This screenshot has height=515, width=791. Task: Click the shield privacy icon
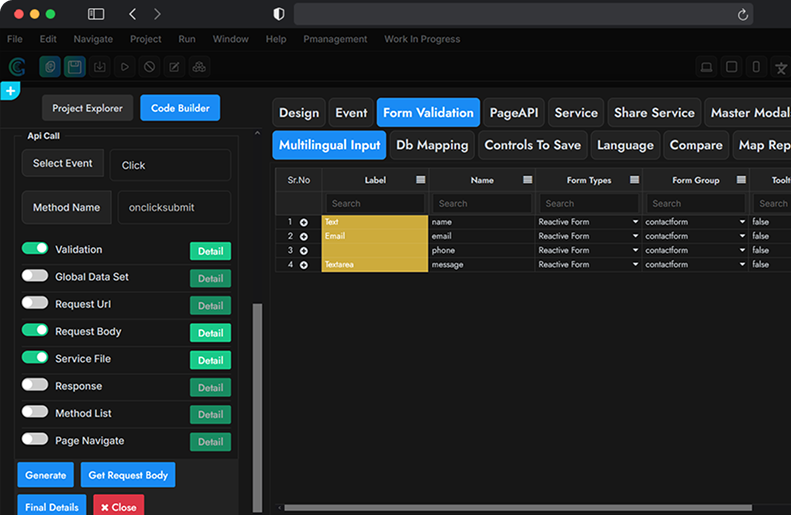tap(278, 14)
